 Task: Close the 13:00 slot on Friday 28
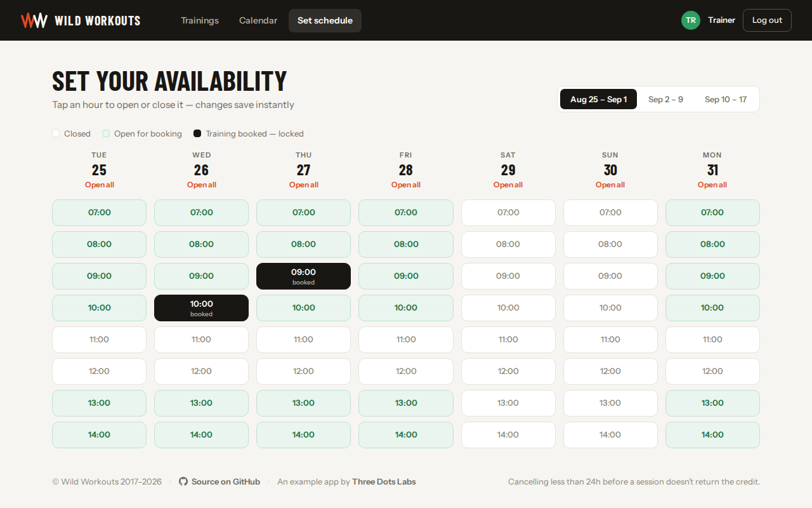406,403
